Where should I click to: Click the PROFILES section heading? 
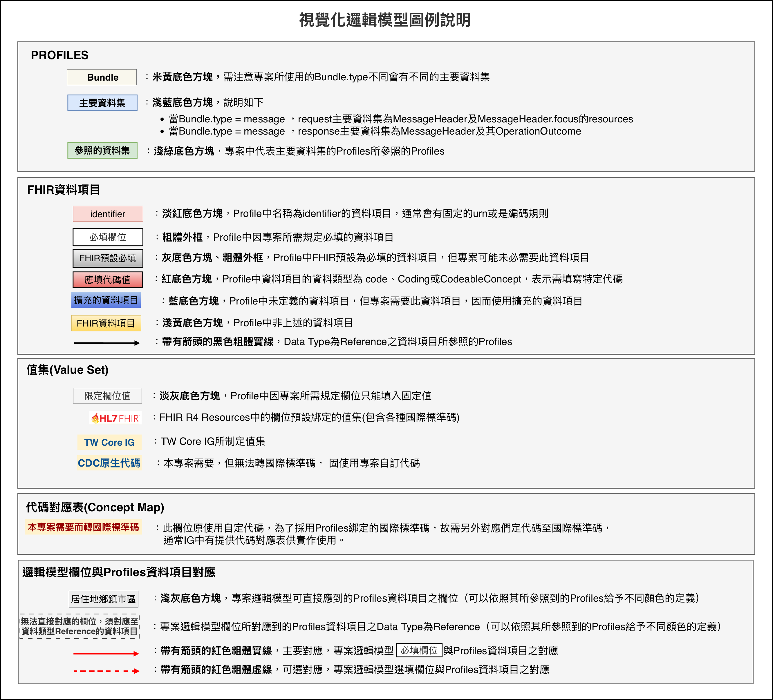click(60, 55)
